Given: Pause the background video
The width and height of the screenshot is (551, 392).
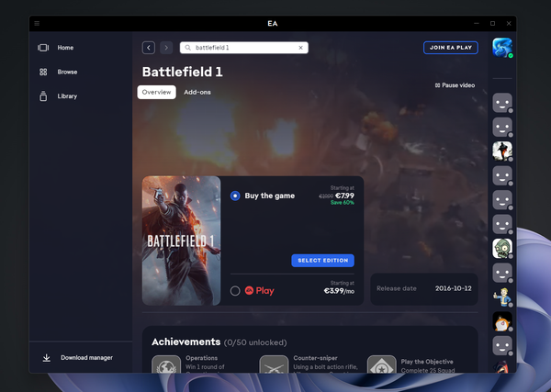Looking at the screenshot, I should click(455, 85).
